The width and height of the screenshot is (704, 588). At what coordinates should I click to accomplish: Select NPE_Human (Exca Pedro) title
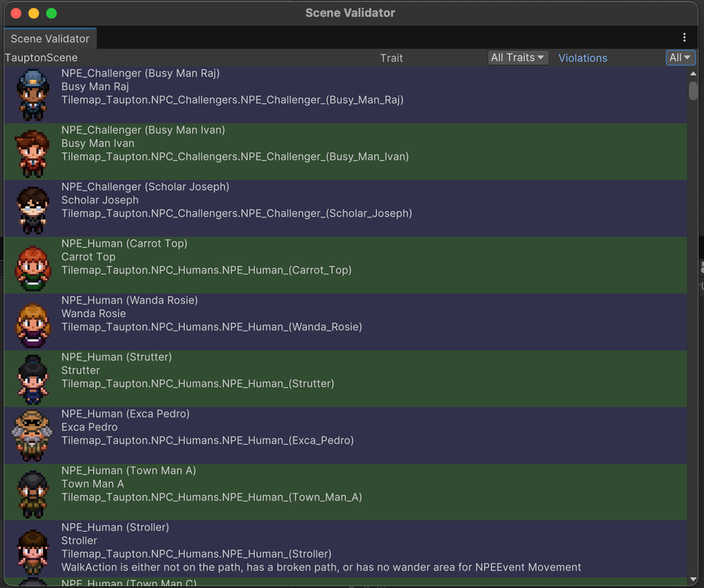click(x=126, y=414)
